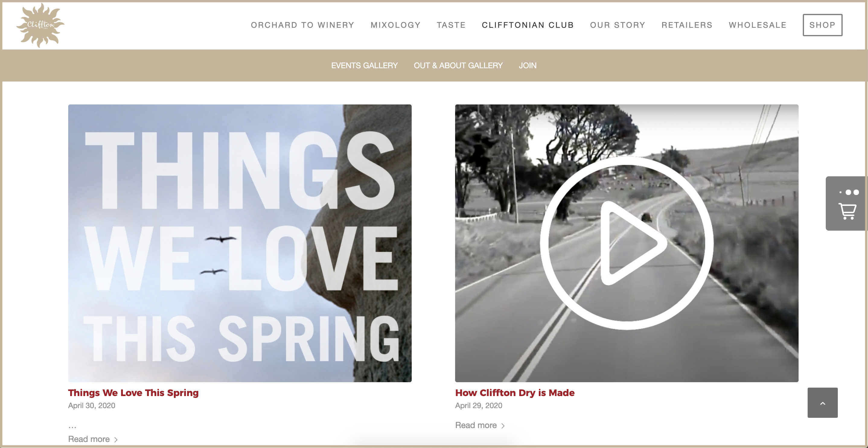
Task: Visit the Retailers page
Action: pyautogui.click(x=687, y=25)
